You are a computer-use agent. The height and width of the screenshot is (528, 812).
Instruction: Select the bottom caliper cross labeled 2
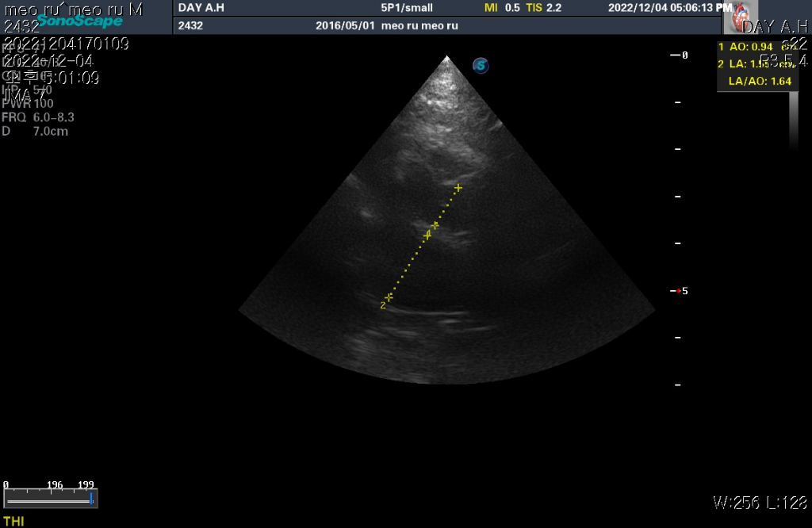click(389, 297)
